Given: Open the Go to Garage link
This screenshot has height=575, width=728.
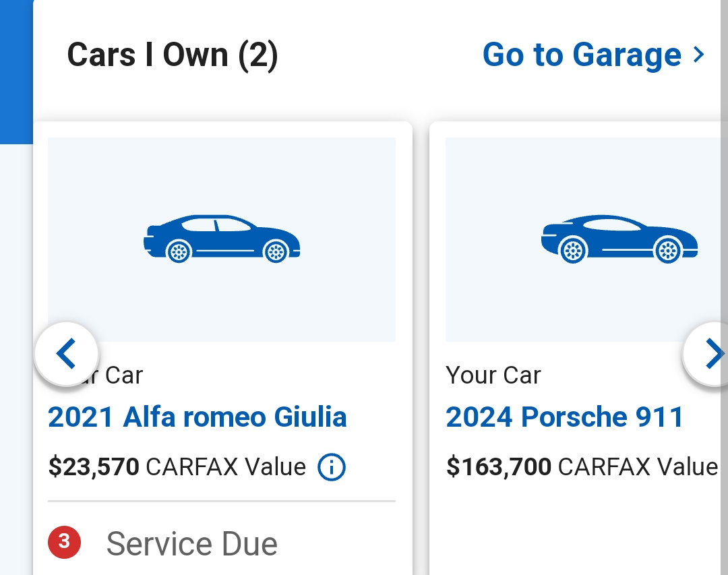Looking at the screenshot, I should click(582, 55).
